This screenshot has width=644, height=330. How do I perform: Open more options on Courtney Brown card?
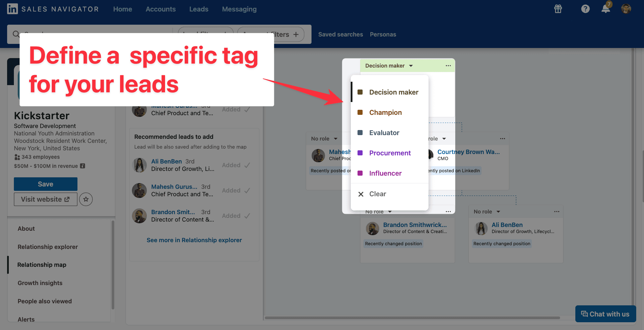(x=503, y=138)
